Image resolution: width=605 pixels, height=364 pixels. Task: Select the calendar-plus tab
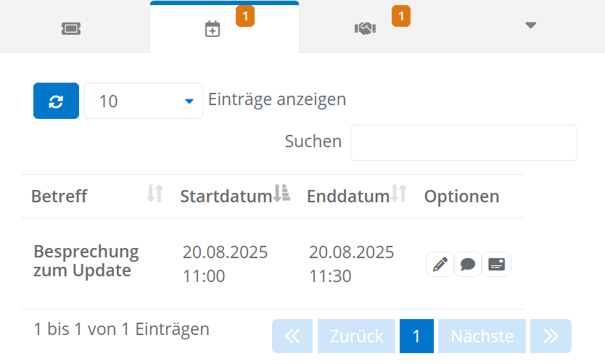pyautogui.click(x=213, y=29)
